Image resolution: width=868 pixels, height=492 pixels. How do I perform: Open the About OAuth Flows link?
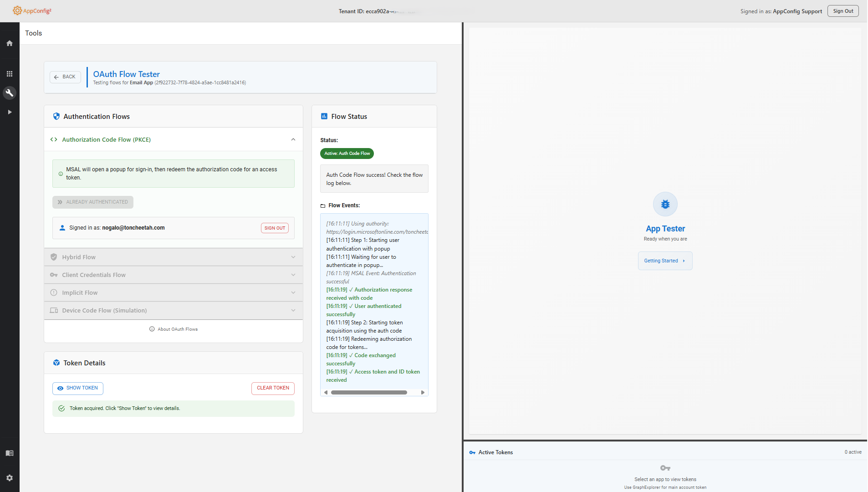174,329
